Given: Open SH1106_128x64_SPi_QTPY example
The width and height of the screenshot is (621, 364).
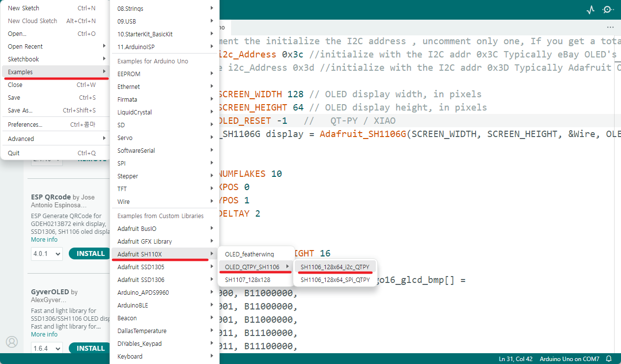Looking at the screenshot, I should coord(335,280).
